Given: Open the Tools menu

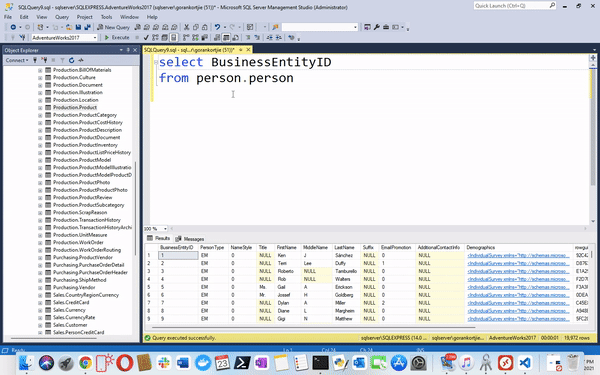Looking at the screenshot, I should [x=106, y=17].
